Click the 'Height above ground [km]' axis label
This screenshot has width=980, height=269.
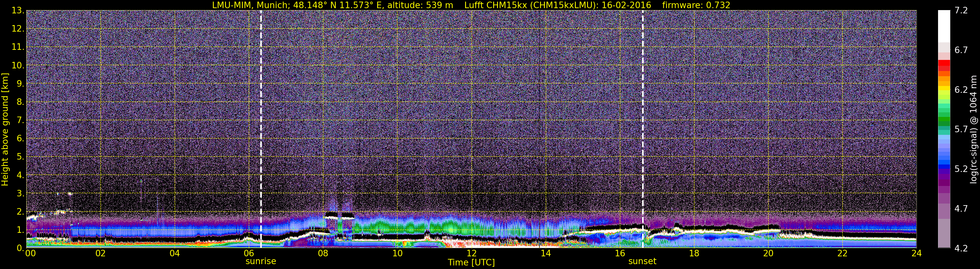click(x=5, y=130)
